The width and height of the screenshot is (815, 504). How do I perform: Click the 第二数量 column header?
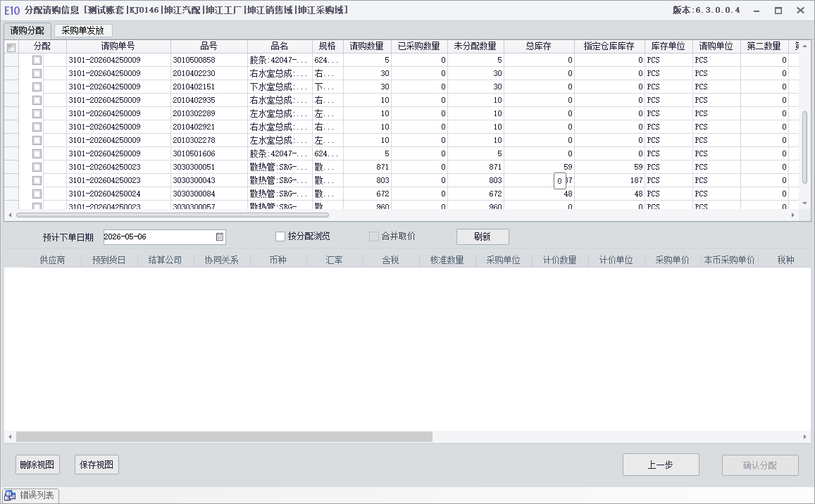[x=764, y=46]
